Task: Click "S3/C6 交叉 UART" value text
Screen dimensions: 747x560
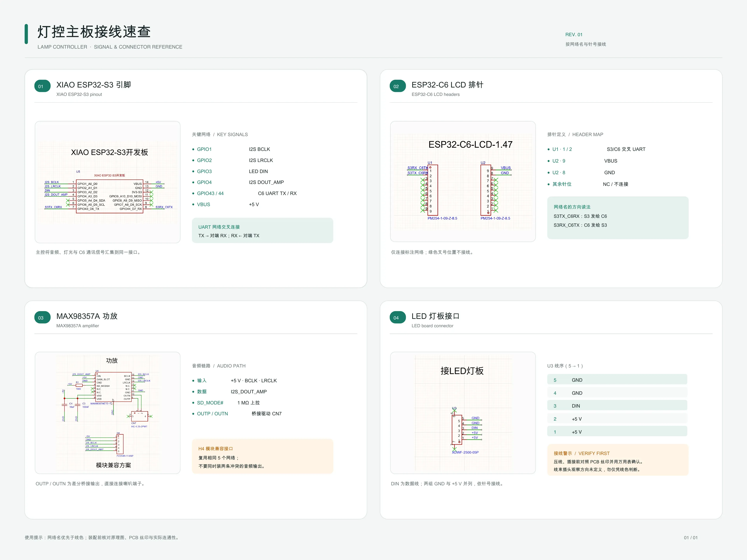Action: 626,149
